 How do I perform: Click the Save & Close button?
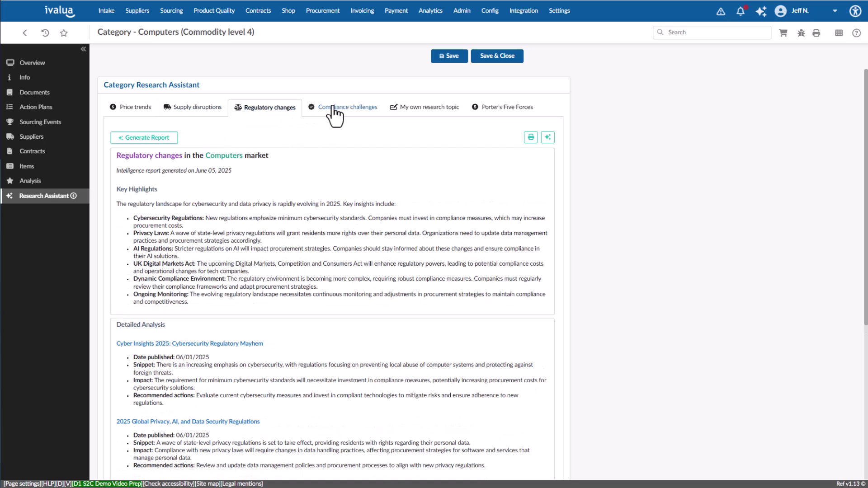tap(497, 56)
